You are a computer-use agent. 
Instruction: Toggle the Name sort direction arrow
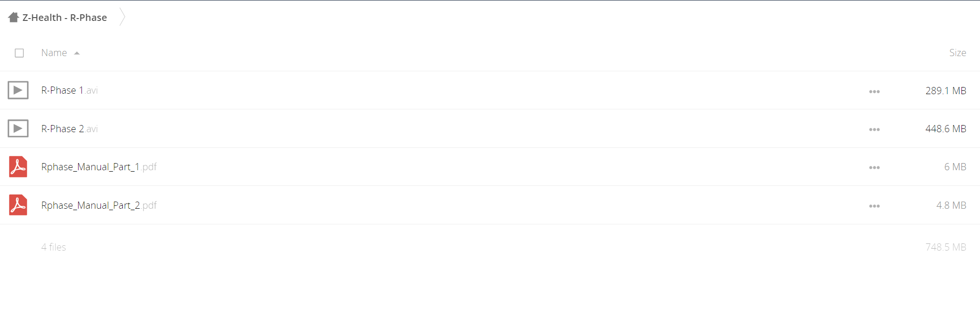point(77,53)
